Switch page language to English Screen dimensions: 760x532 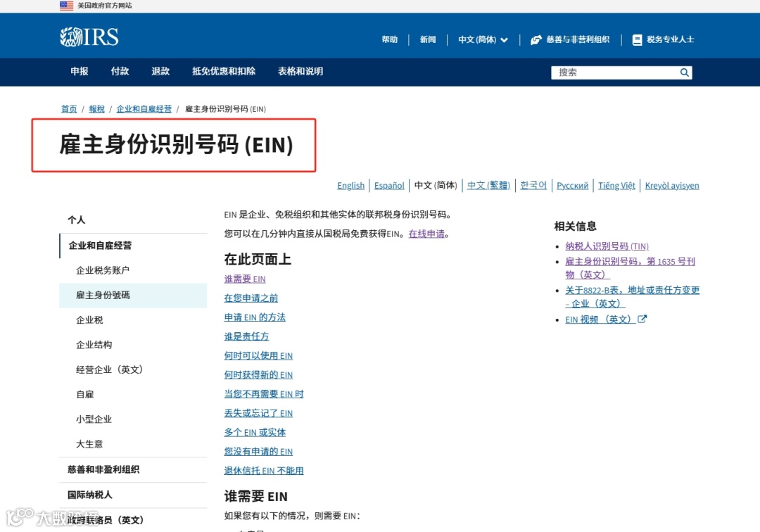tap(351, 186)
